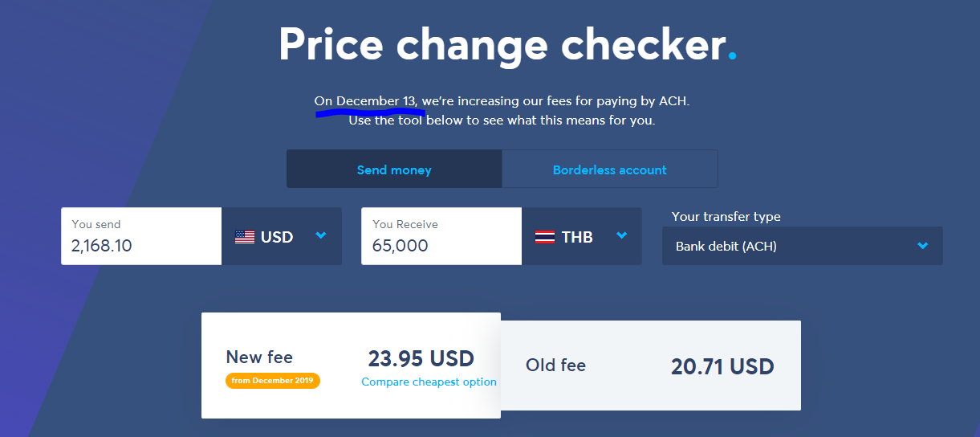Click the 'Old fee' label
The width and height of the screenshot is (980, 437).
tap(555, 366)
